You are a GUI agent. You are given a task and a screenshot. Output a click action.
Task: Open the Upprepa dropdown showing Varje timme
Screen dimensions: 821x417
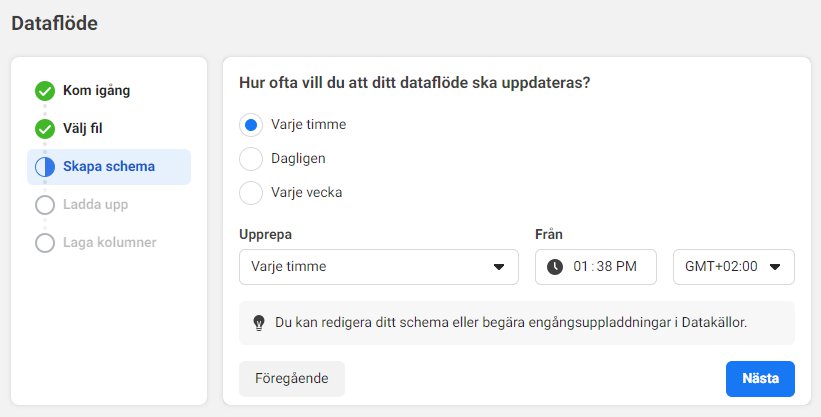[x=379, y=267]
